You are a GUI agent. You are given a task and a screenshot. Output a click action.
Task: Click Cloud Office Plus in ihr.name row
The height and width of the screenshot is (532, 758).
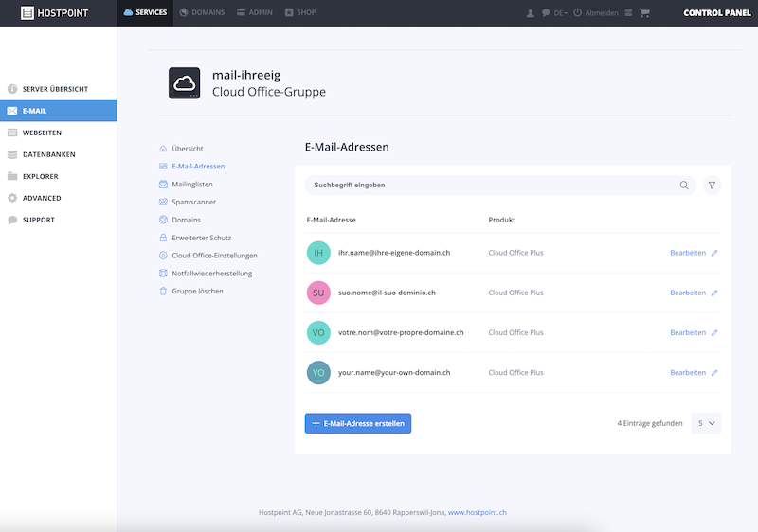(x=515, y=253)
